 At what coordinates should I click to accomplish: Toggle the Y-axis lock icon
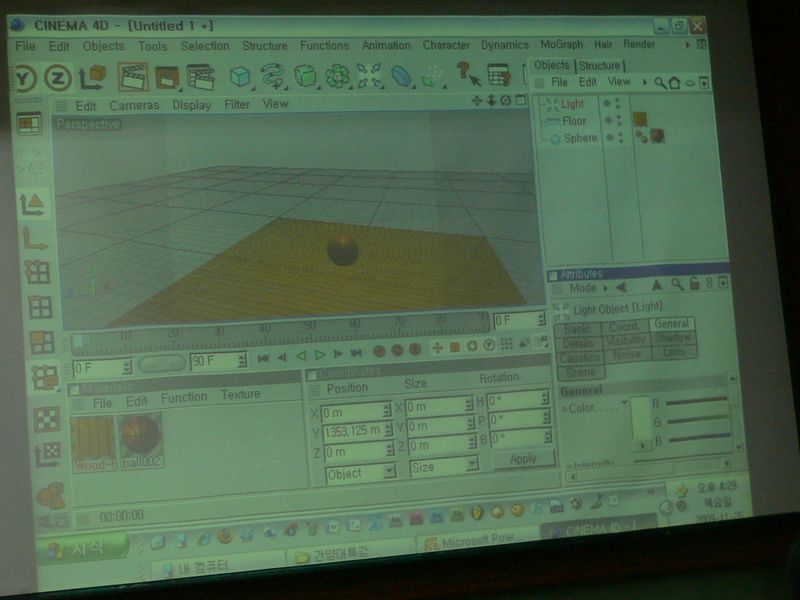25,79
